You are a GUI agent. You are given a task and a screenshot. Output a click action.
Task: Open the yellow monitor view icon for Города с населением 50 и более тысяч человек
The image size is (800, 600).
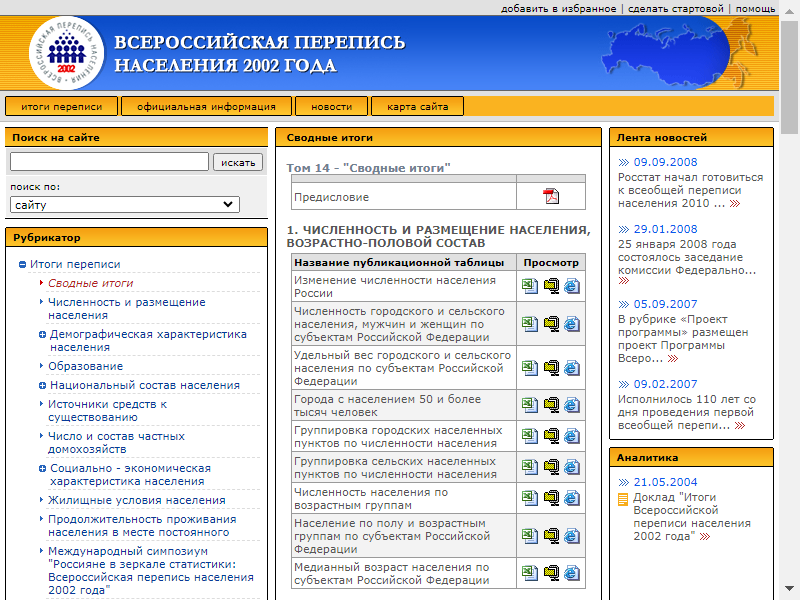point(551,404)
